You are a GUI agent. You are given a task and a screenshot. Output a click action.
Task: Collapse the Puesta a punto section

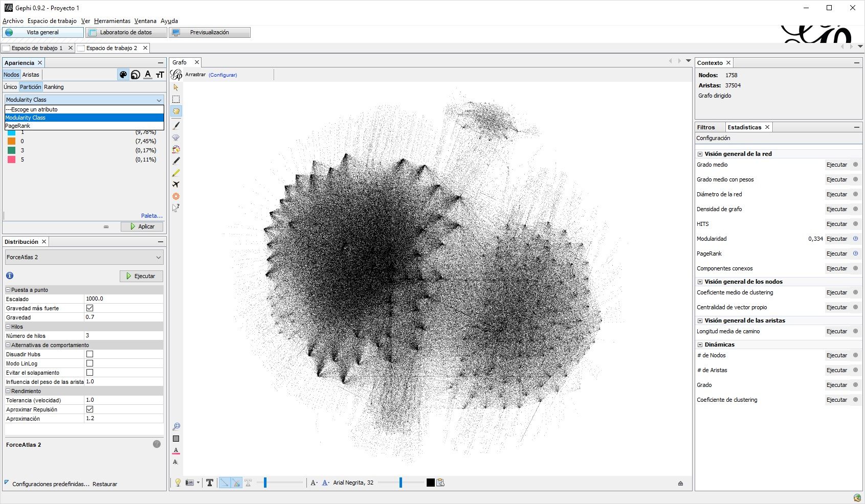pyautogui.click(x=8, y=290)
